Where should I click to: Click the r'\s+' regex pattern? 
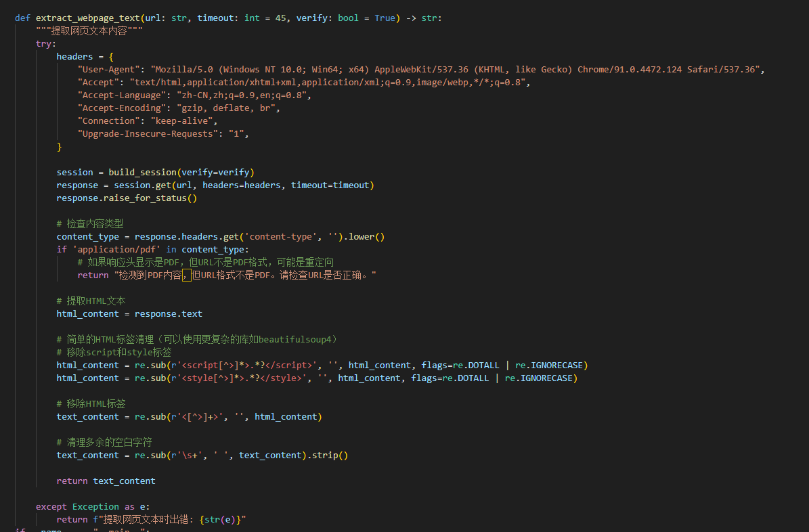(187, 456)
